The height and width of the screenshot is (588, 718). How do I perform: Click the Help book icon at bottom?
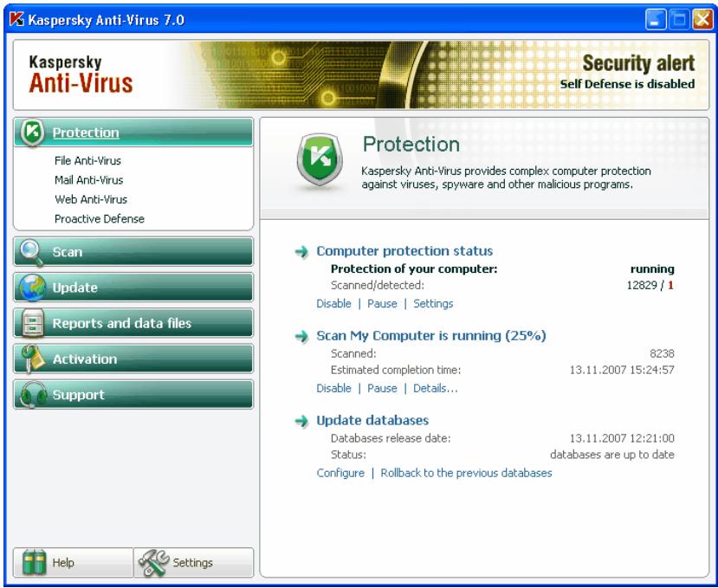point(35,562)
